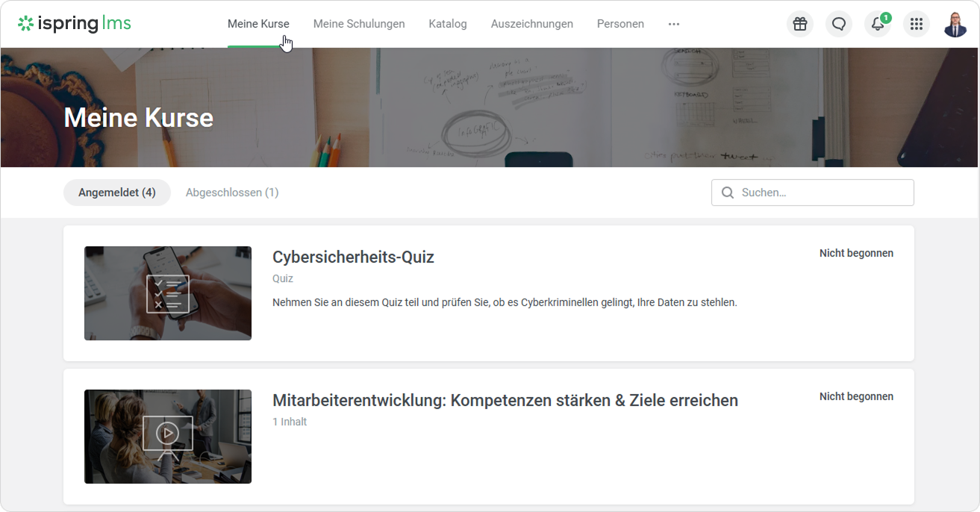Screen dimensions: 980x512
Task: Open the apps grid icon
Action: pyautogui.click(x=917, y=24)
